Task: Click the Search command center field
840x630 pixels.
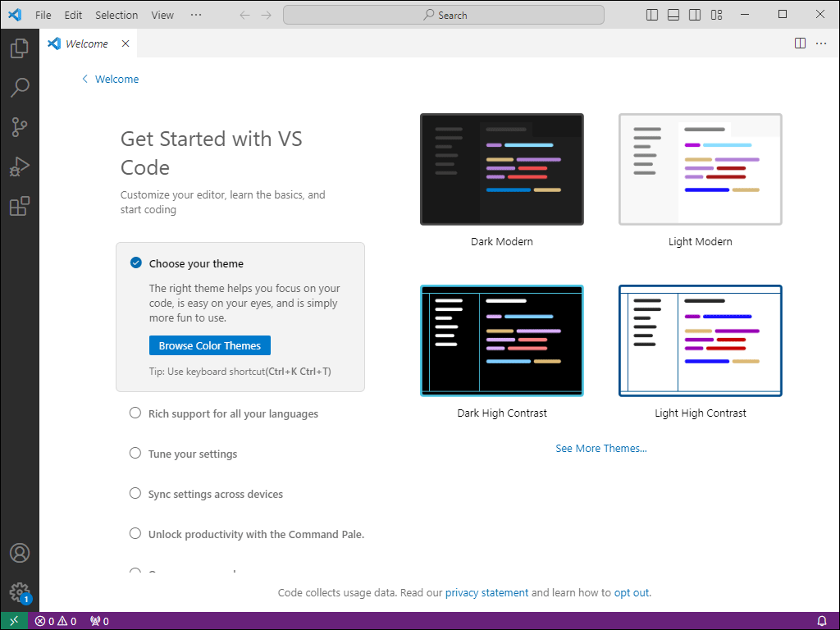Action: pos(444,15)
